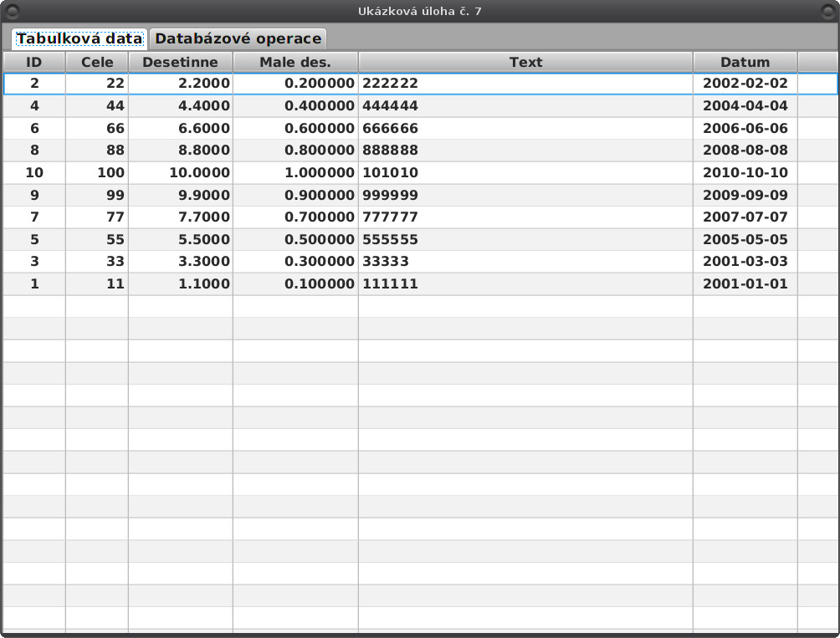This screenshot has width=840, height=638.
Task: Select Cele value 33
Action: [x=97, y=262]
